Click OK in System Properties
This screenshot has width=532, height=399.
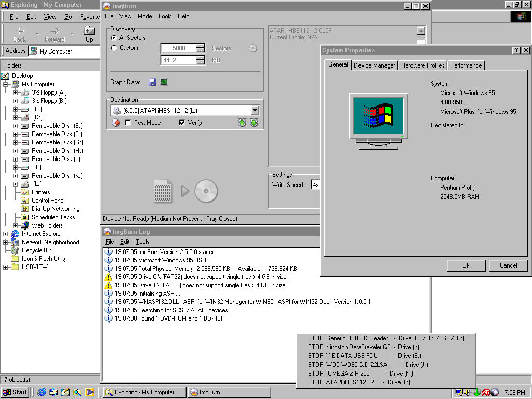point(466,265)
